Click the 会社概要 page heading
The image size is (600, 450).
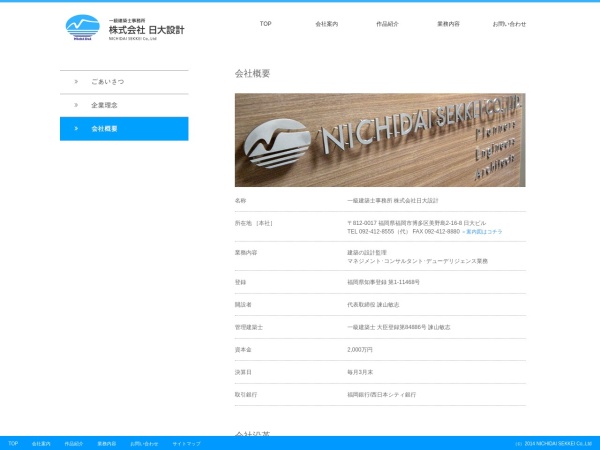[253, 73]
